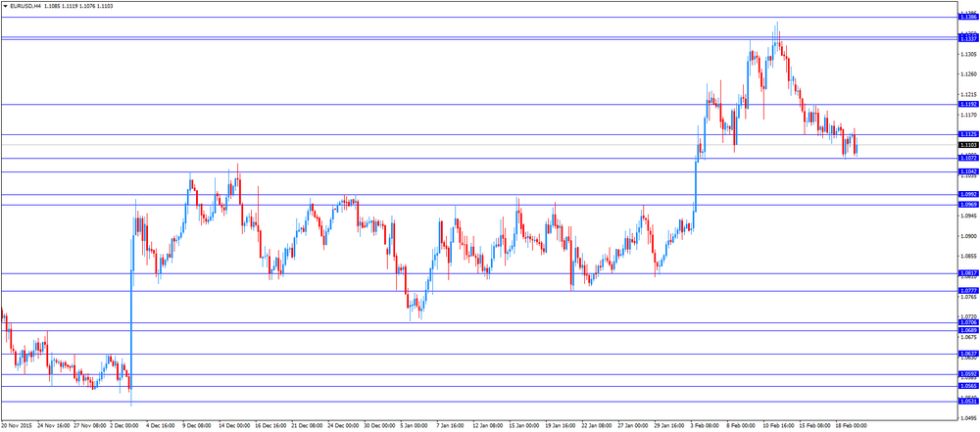Click the 27 Nov 08:00 time label
980x432 pixels.
pos(90,425)
